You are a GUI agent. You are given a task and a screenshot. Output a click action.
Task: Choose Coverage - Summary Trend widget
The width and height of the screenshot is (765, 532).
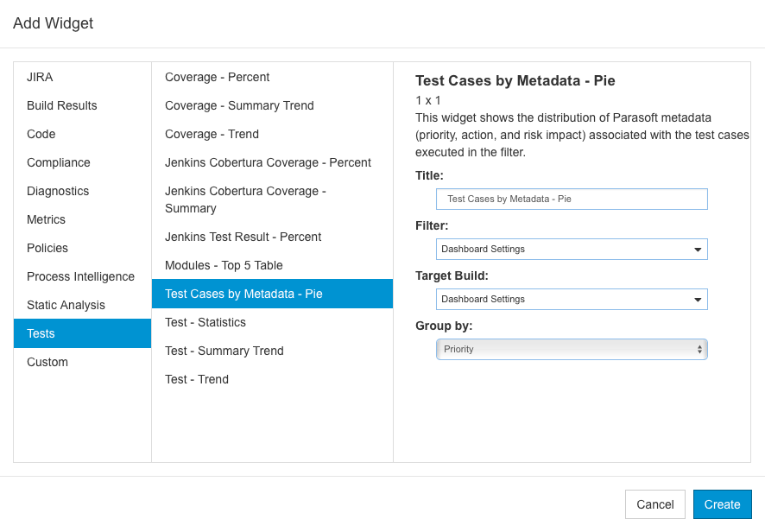[272, 105]
